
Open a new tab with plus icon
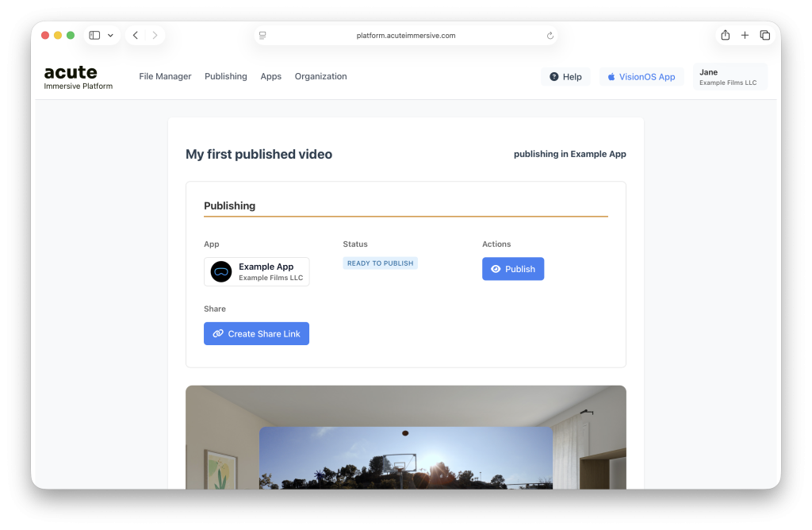(745, 36)
